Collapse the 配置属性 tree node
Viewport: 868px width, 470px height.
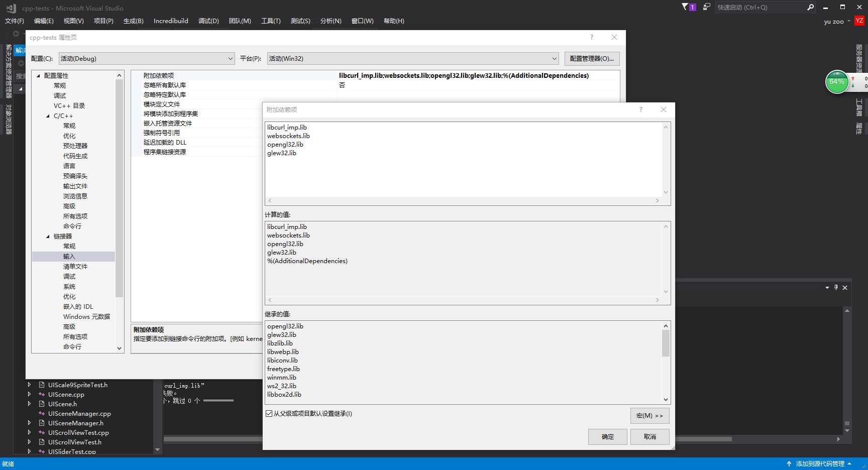click(39, 76)
